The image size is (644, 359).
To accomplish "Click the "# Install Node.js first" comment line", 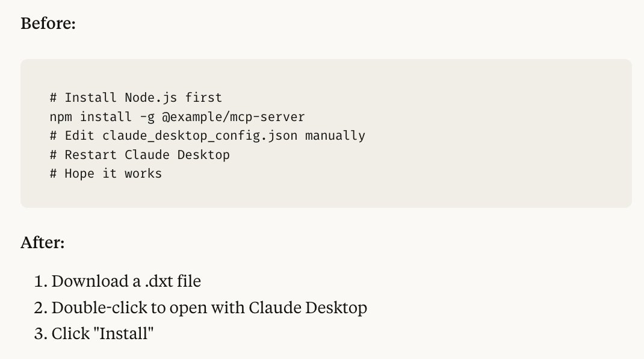I will (135, 98).
